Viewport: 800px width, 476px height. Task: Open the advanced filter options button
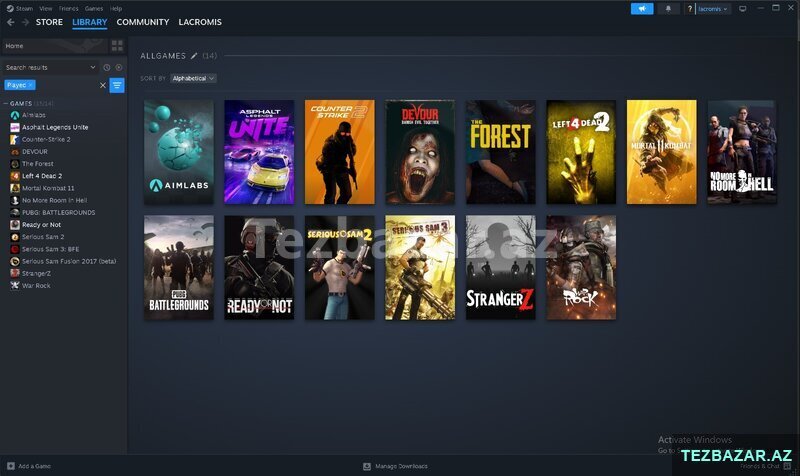pyautogui.click(x=117, y=85)
